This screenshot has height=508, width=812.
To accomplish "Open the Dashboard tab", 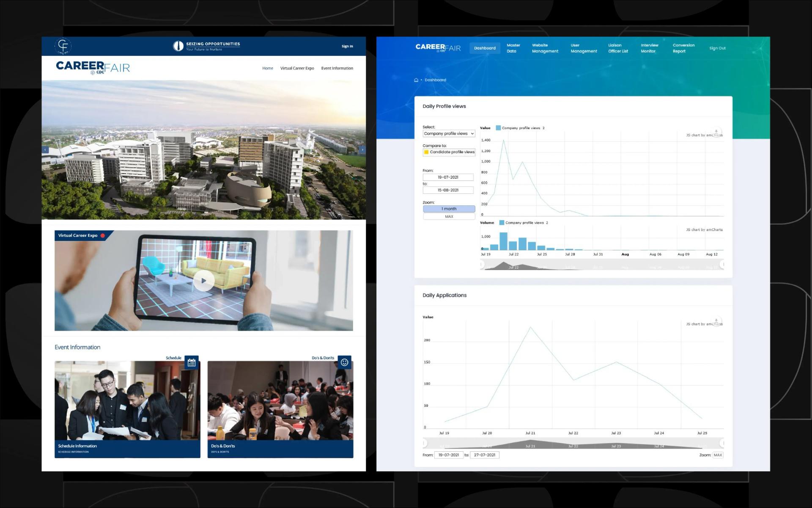I will pos(485,48).
